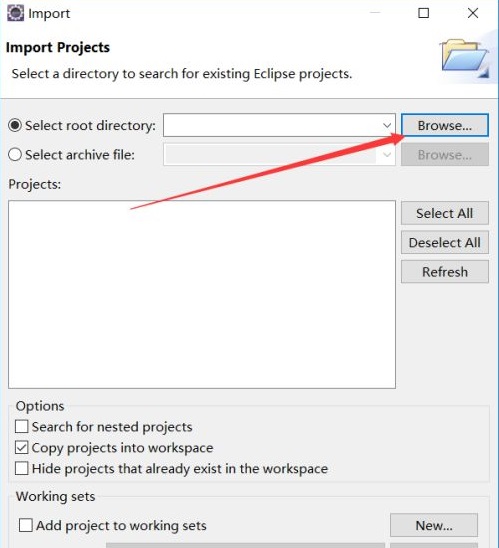Tick Hide projects that already exist in the workspace
499x548 pixels.
[22, 468]
